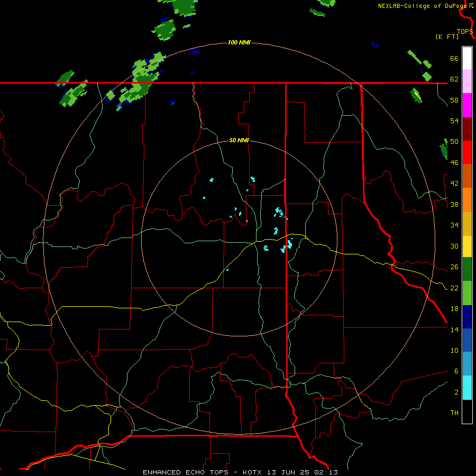Screen dimensions: 476x476
Task: Click the bright red legend swatch
Action: tap(467, 152)
